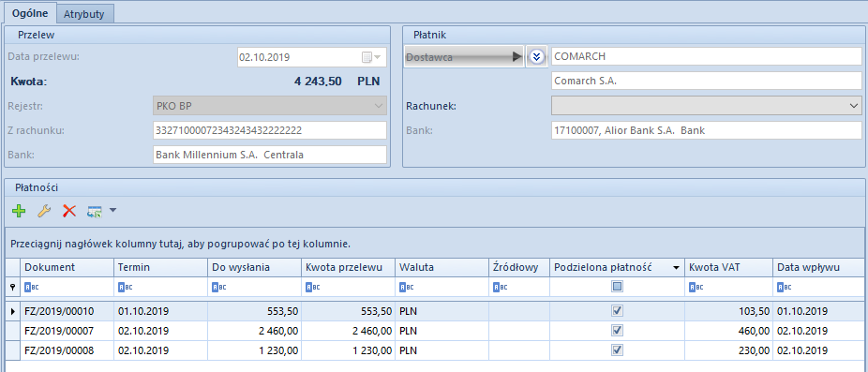The height and width of the screenshot is (372, 868).
Task: Switch to the Atrybuty tab
Action: click(84, 14)
